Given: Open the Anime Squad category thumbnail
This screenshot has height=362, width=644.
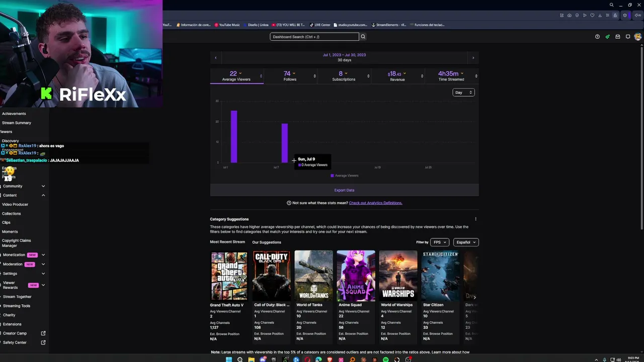Looking at the screenshot, I should click(x=356, y=276).
